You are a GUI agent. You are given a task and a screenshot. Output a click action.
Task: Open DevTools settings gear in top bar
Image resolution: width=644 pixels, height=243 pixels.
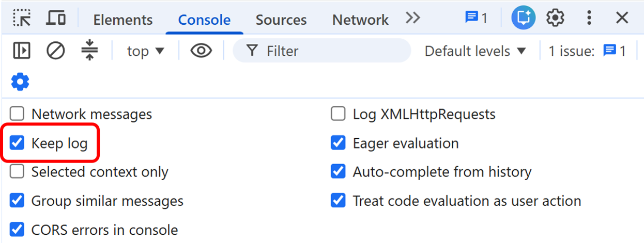[555, 18]
